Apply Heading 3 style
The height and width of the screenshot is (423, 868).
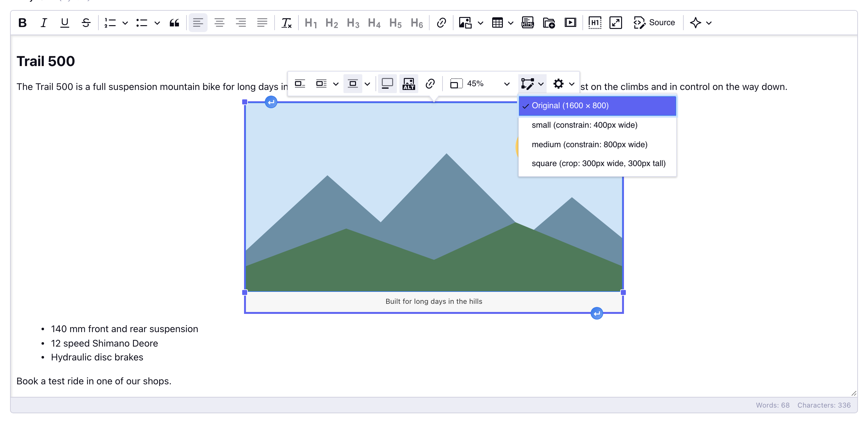tap(353, 23)
